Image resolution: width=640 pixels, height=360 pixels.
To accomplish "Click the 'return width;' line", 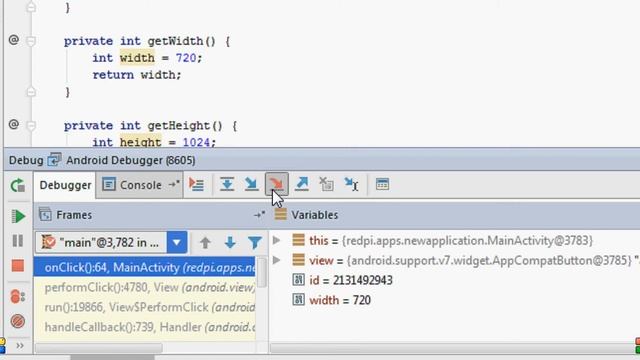I will pos(137,75).
